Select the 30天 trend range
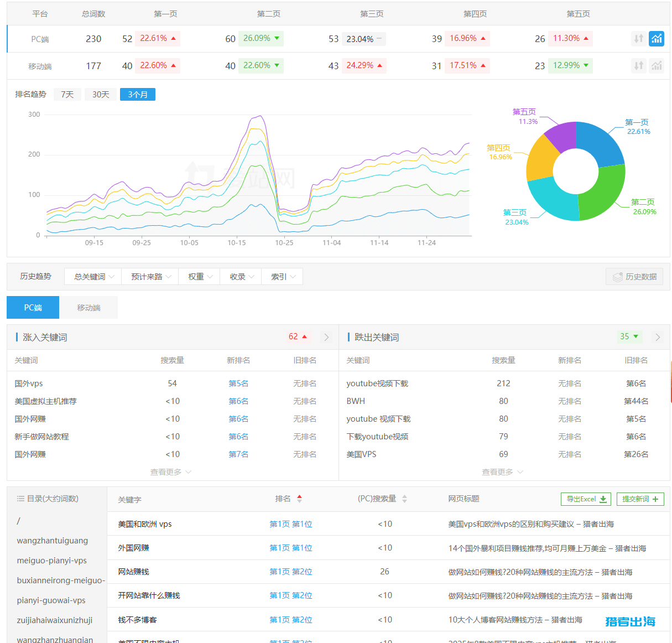Viewport: 672px width, 643px height. pos(101,95)
